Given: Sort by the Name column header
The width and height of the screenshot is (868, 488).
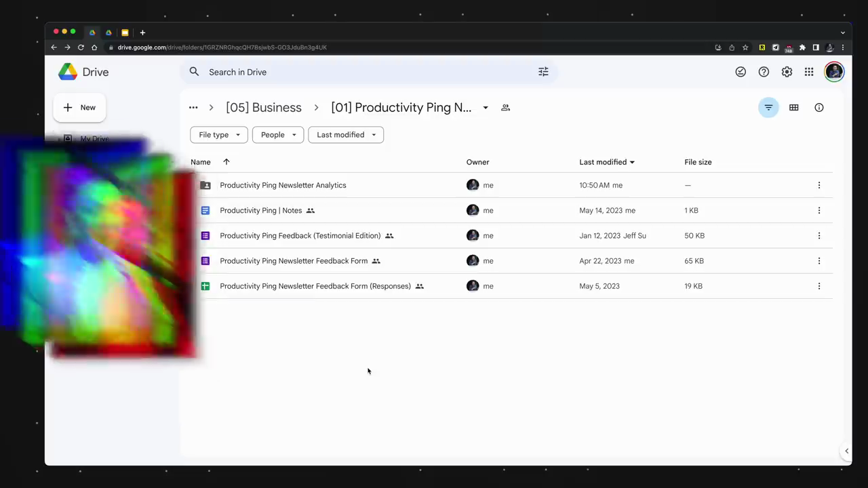Looking at the screenshot, I should click(x=201, y=162).
